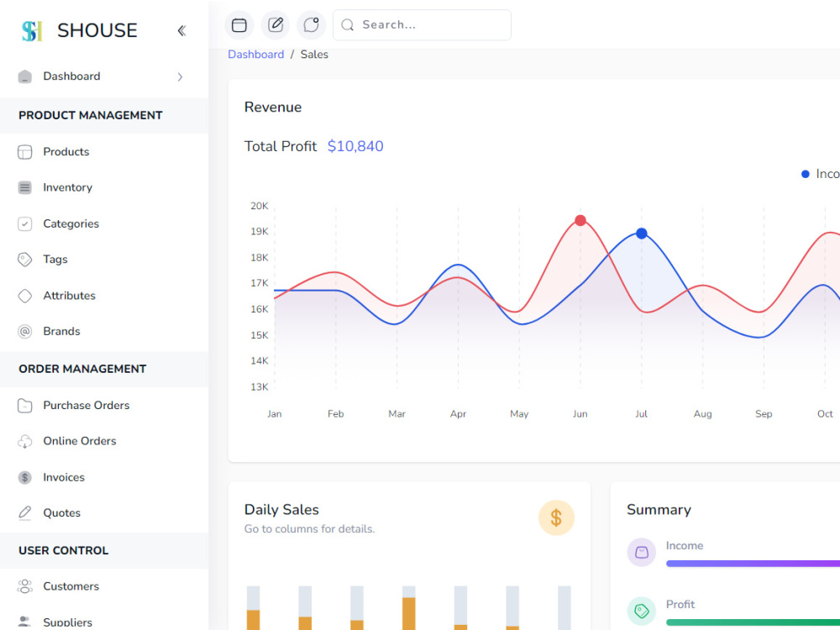Toggle the Income legend dot in chart
Screen dimensions: 840x630
(x=805, y=174)
